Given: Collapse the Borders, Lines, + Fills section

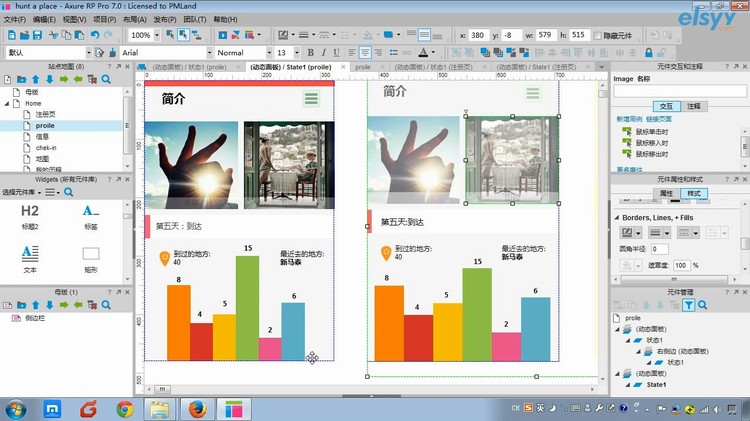Looking at the screenshot, I should (616, 216).
